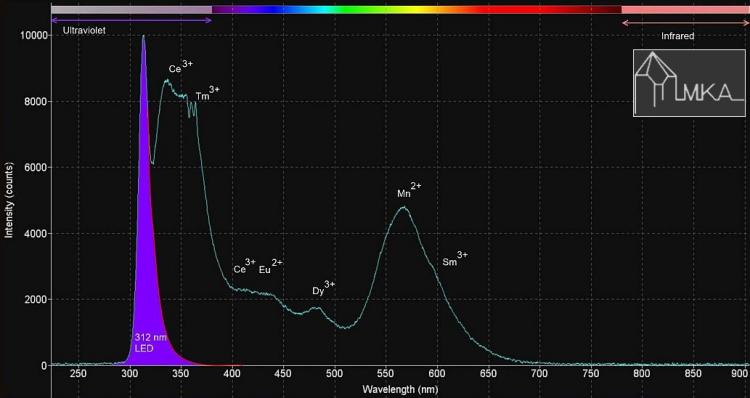Click the 900 wavelength tick label

tap(740, 374)
